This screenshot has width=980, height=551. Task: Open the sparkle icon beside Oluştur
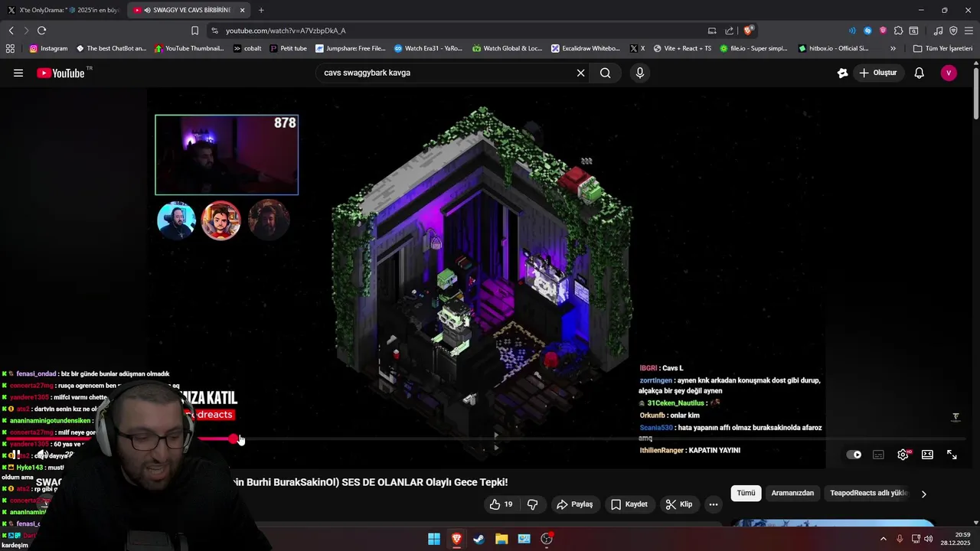(842, 73)
